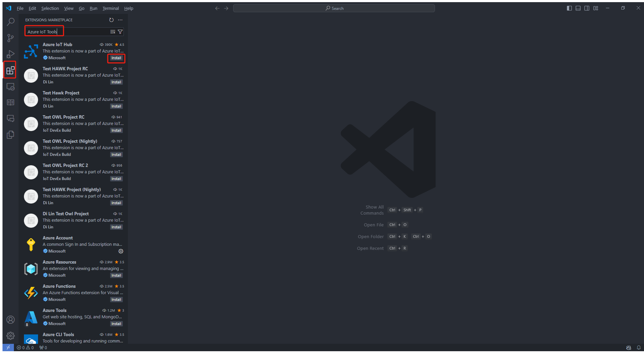Image resolution: width=644 pixels, height=353 pixels.
Task: Open the Terminal menu
Action: [111, 9]
